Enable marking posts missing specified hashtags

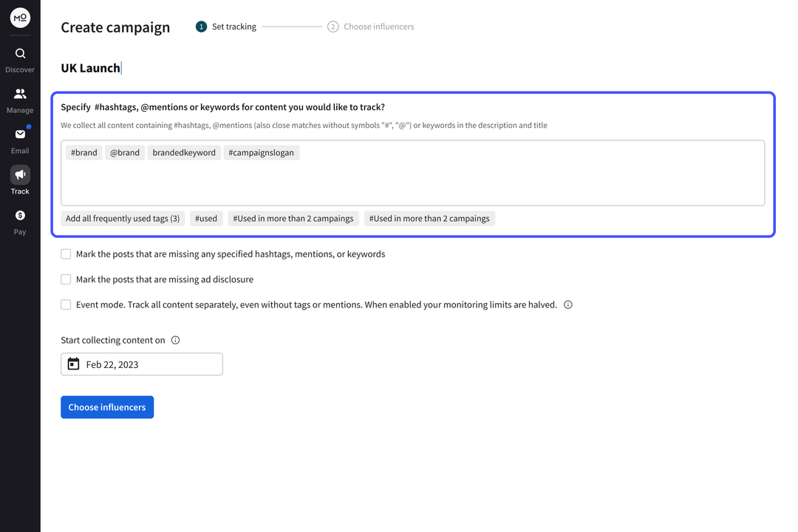point(66,253)
